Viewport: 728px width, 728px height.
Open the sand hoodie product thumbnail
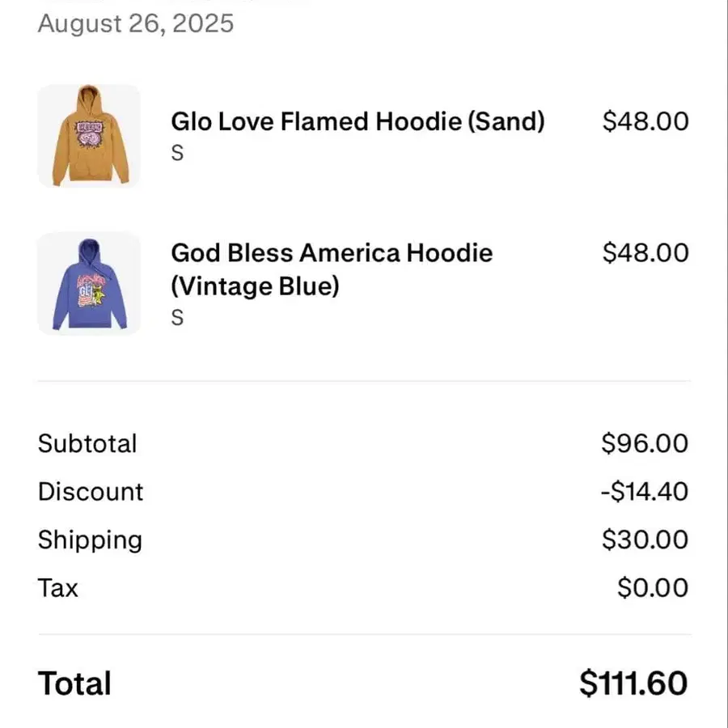point(88,136)
